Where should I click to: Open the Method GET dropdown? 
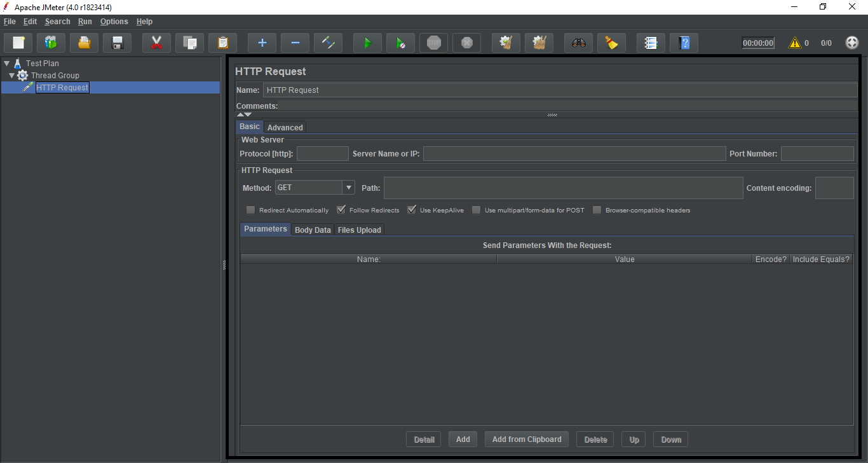tap(348, 188)
